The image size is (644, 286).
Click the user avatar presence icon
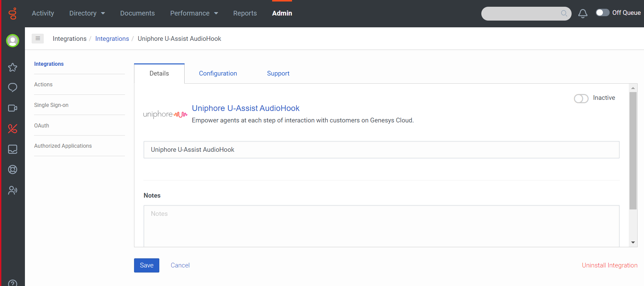tap(13, 41)
